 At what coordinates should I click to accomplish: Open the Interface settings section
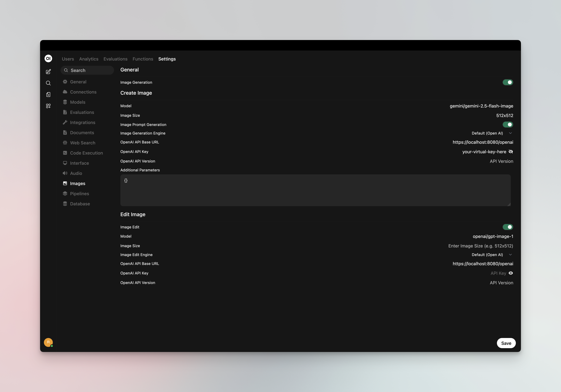pos(79,163)
